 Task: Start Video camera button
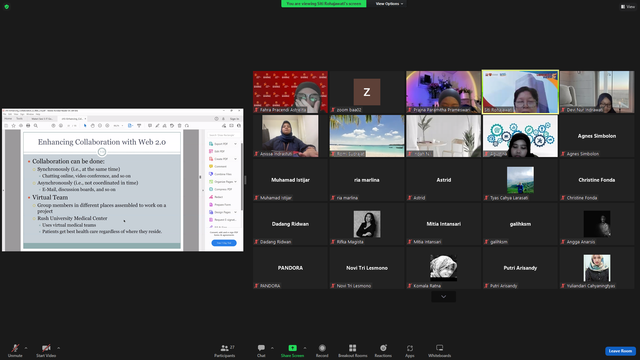tap(46, 350)
